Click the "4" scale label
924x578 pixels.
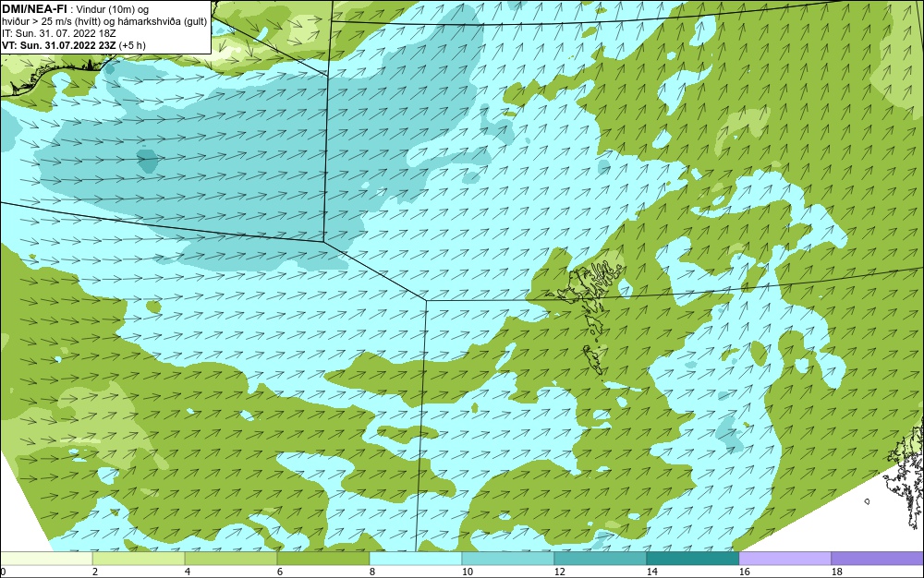[x=188, y=572]
